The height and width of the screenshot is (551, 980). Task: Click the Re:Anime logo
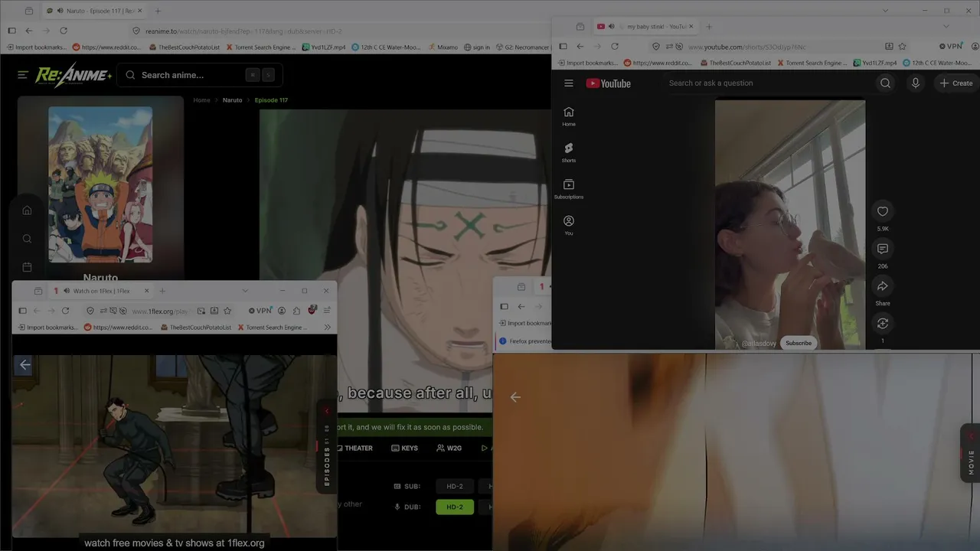(73, 75)
